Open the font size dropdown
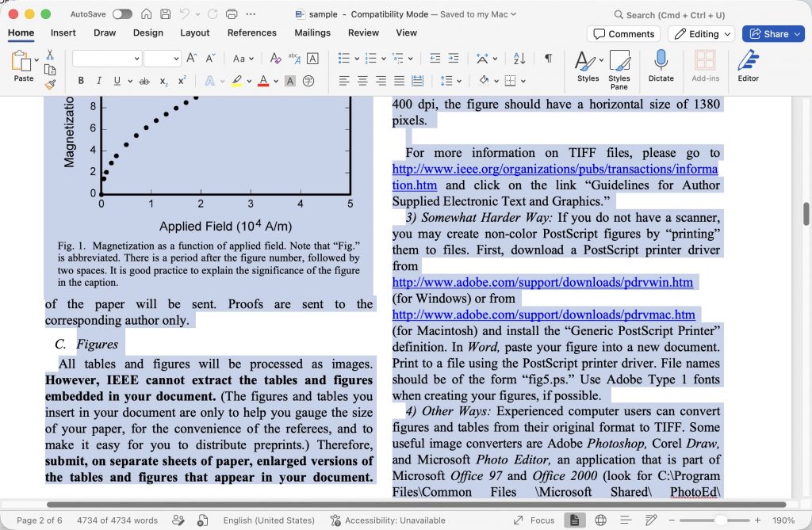 pos(176,59)
